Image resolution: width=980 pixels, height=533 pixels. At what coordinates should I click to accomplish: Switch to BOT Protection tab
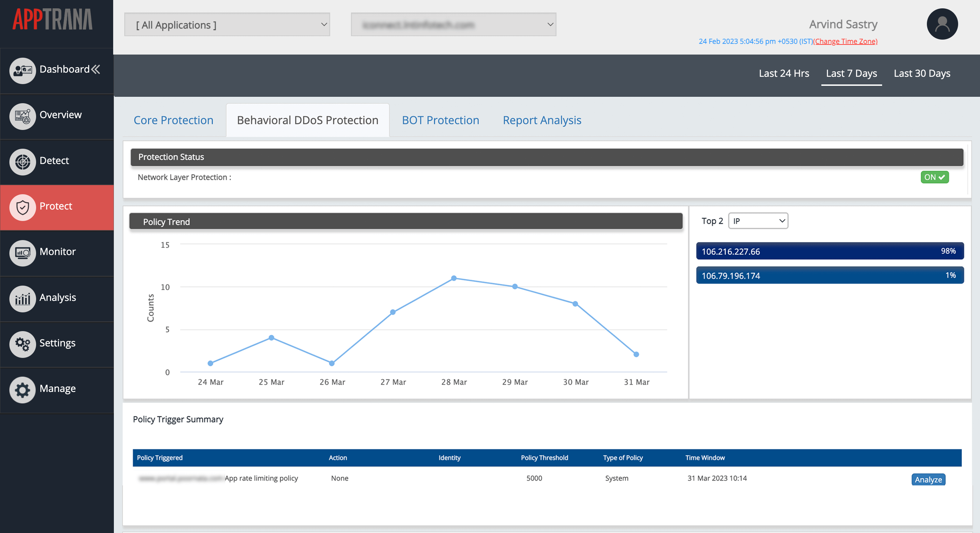[x=441, y=120]
